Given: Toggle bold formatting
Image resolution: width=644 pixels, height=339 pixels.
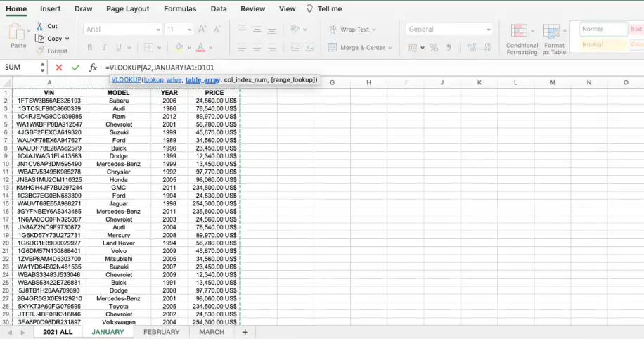Looking at the screenshot, I should 89,47.
